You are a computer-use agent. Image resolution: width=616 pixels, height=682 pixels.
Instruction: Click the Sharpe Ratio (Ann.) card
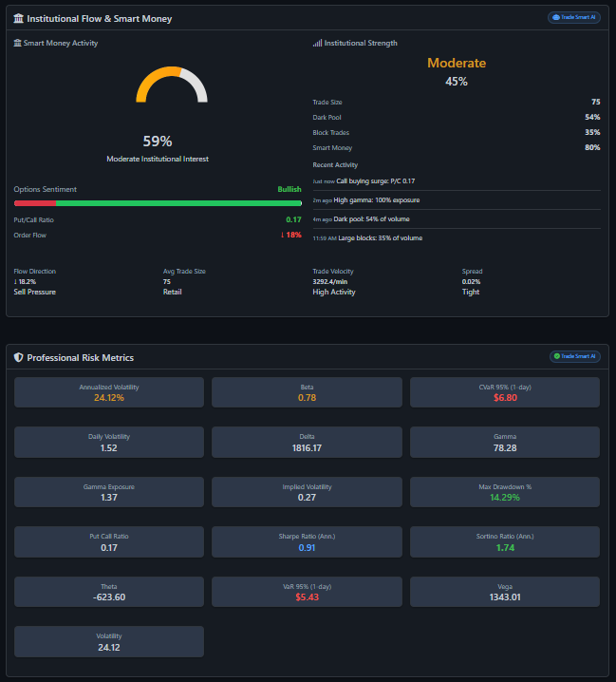307,541
